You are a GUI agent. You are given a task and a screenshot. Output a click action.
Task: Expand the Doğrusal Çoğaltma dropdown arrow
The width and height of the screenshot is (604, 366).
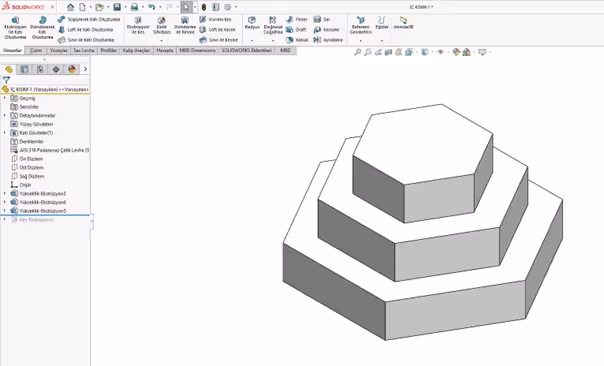click(273, 40)
